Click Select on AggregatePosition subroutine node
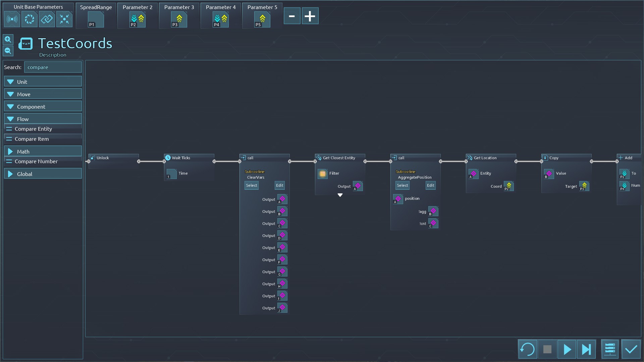 click(x=402, y=185)
